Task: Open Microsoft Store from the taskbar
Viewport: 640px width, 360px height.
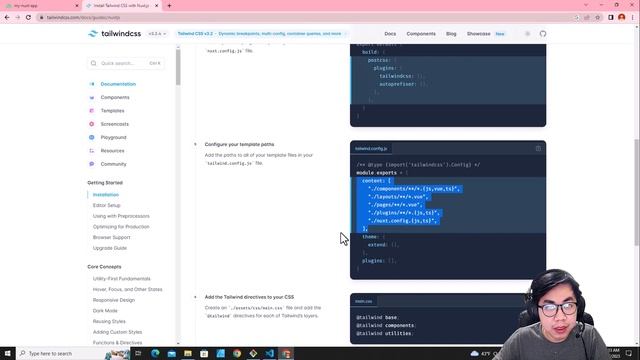Action: click(x=204, y=353)
